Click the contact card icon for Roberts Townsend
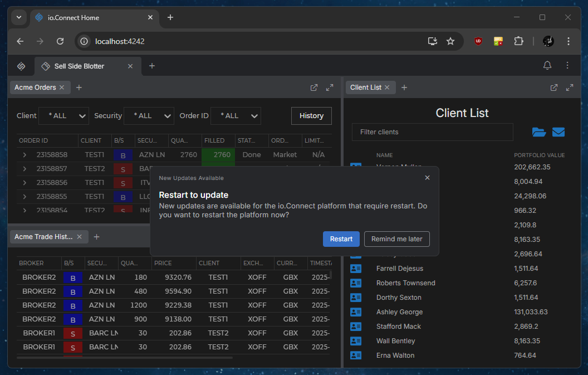588x375 pixels. pos(355,283)
